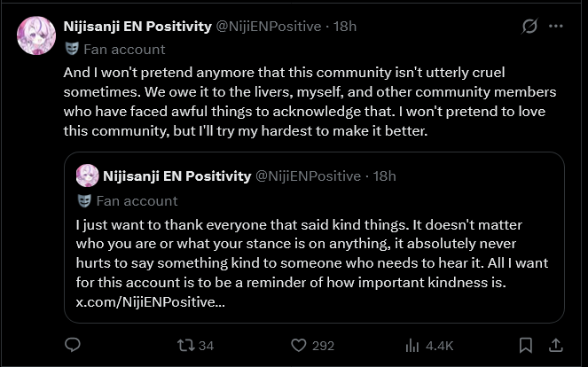Open the main tweet's profile avatar
This screenshot has height=367, width=588.
[x=36, y=35]
